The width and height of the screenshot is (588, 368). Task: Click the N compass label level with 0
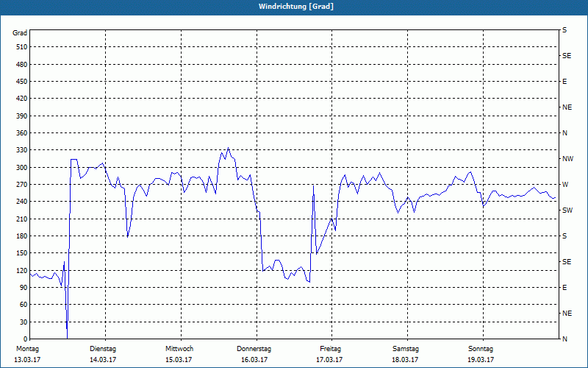[x=564, y=339]
